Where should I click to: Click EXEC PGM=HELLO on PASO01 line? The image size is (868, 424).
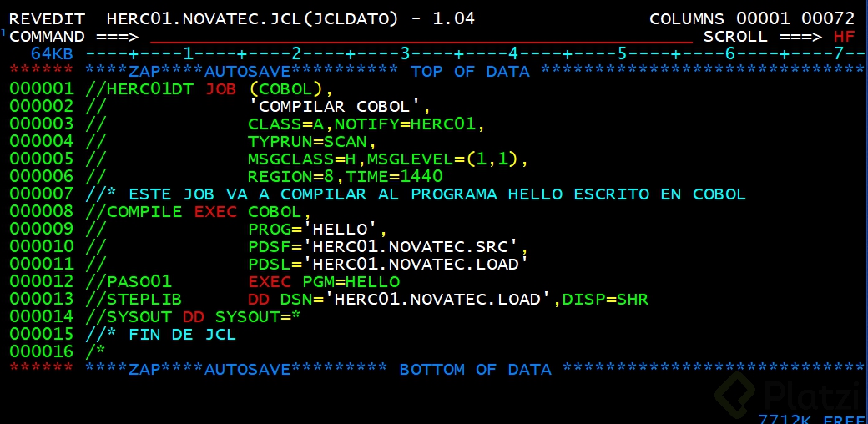coord(324,282)
